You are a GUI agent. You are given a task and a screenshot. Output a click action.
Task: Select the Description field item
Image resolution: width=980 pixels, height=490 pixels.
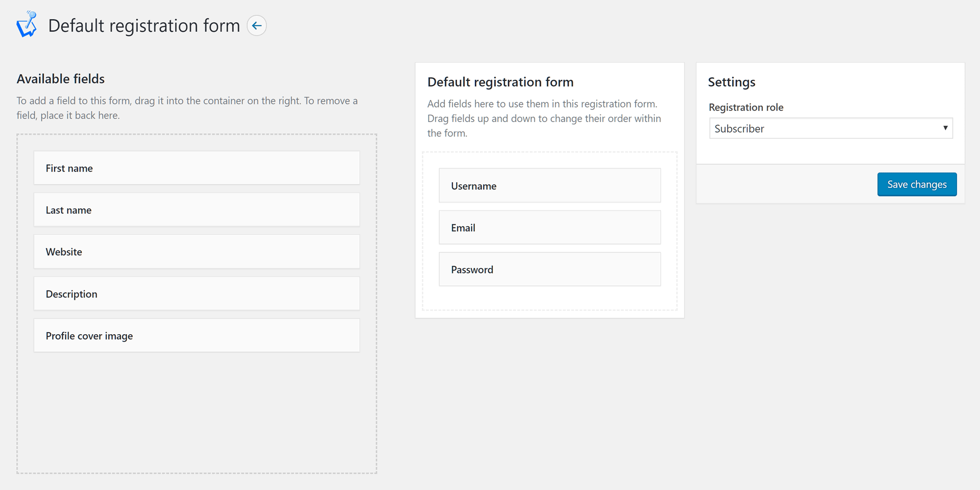pos(196,294)
